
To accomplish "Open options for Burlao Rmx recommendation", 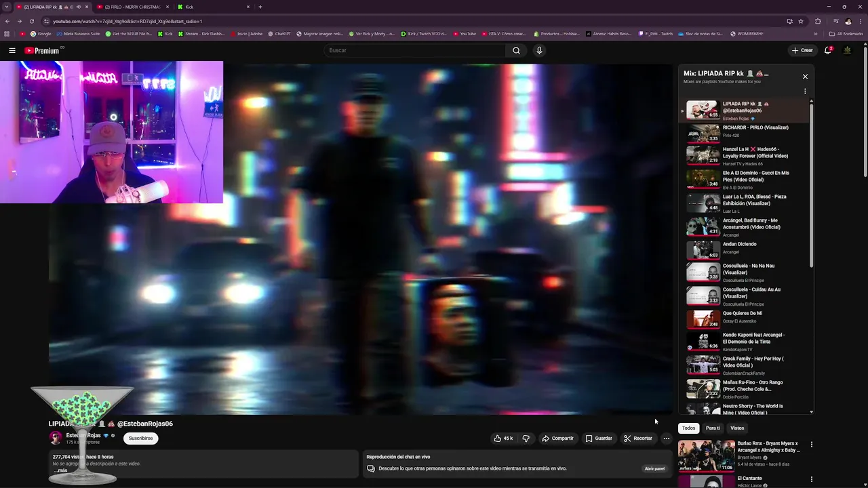I will click(811, 445).
